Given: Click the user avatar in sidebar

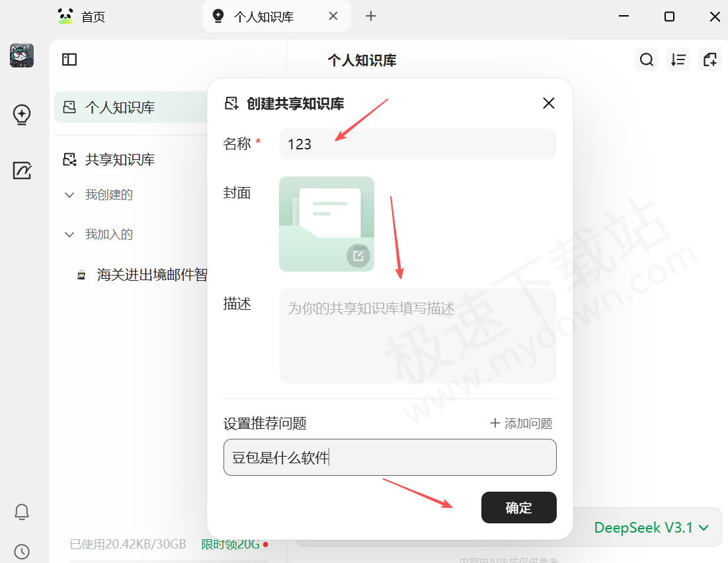Looking at the screenshot, I should [22, 56].
